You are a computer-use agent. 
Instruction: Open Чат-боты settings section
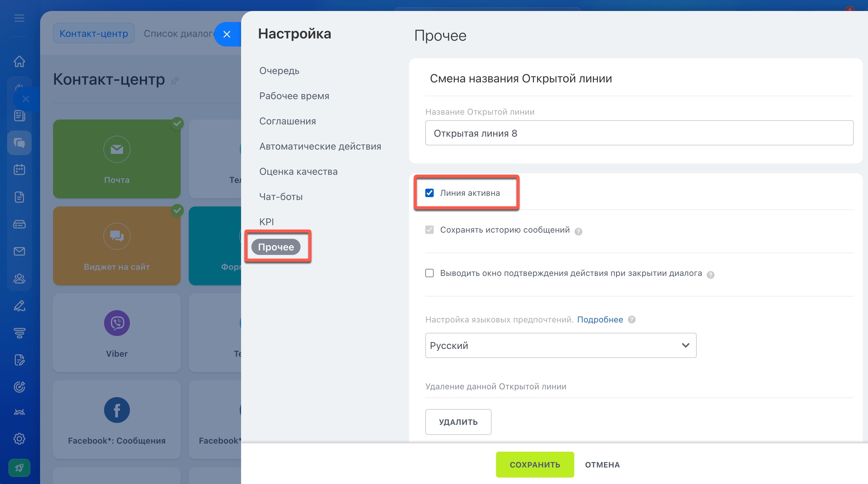click(281, 197)
